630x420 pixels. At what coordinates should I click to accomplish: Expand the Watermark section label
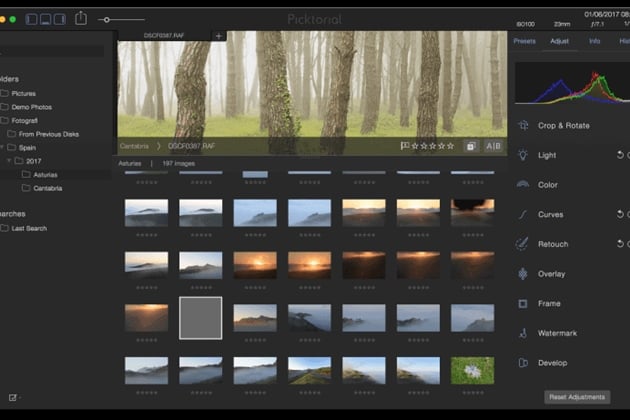(557, 333)
